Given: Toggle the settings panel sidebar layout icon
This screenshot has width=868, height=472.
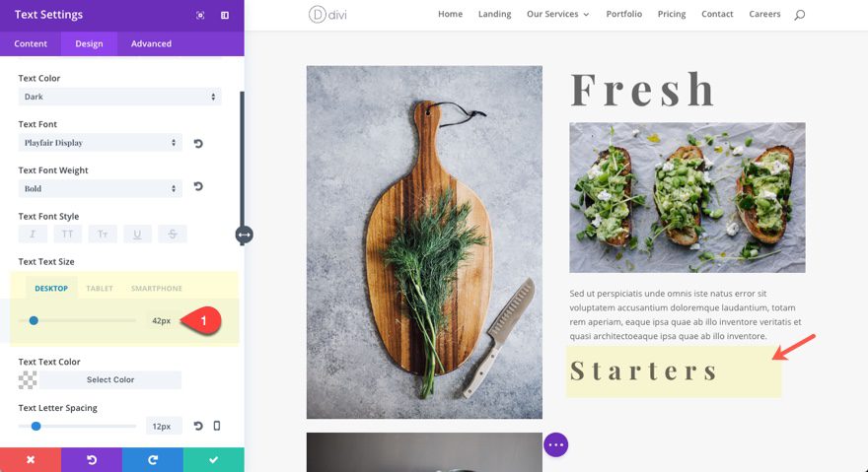Looking at the screenshot, I should coord(225,15).
